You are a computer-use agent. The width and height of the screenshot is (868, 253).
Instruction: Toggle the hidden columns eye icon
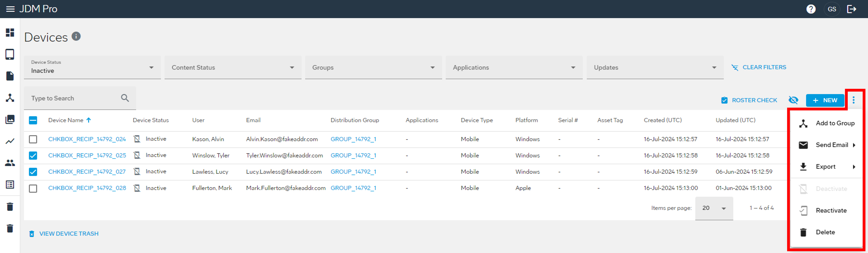(793, 100)
